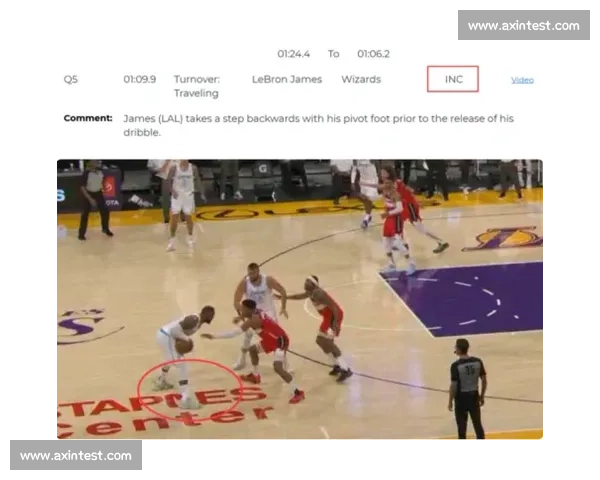The height and width of the screenshot is (480, 600).
Task: Select the 01:09.9 time cell
Action: [x=139, y=79]
